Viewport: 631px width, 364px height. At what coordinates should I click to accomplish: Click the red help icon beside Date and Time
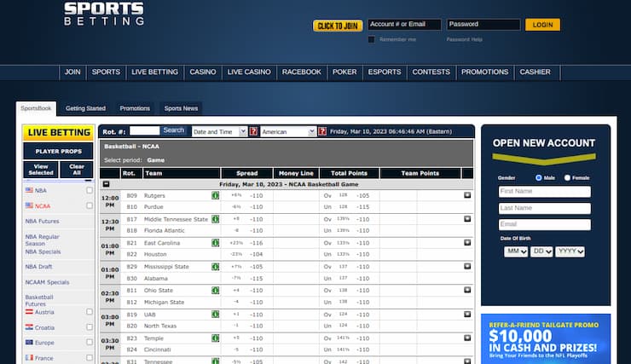253,131
